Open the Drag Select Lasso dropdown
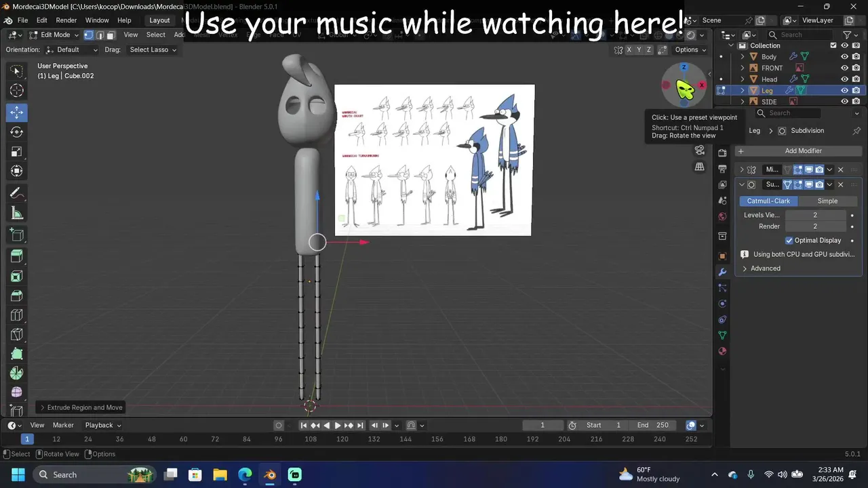This screenshot has height=488, width=868. coord(153,49)
